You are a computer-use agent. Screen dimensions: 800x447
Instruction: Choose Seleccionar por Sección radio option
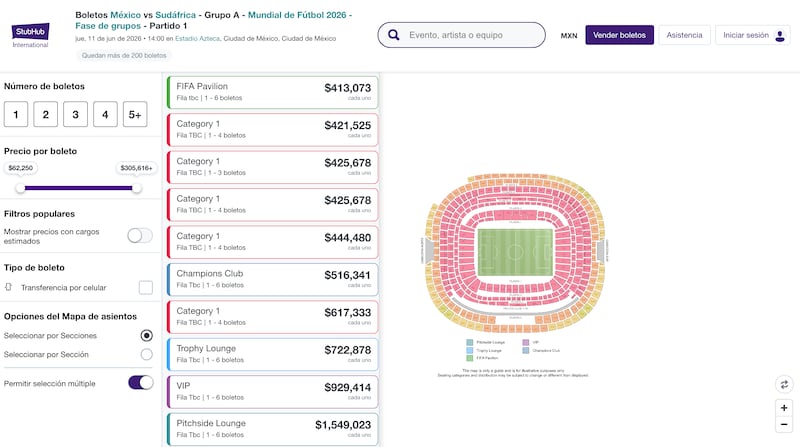pyautogui.click(x=146, y=354)
